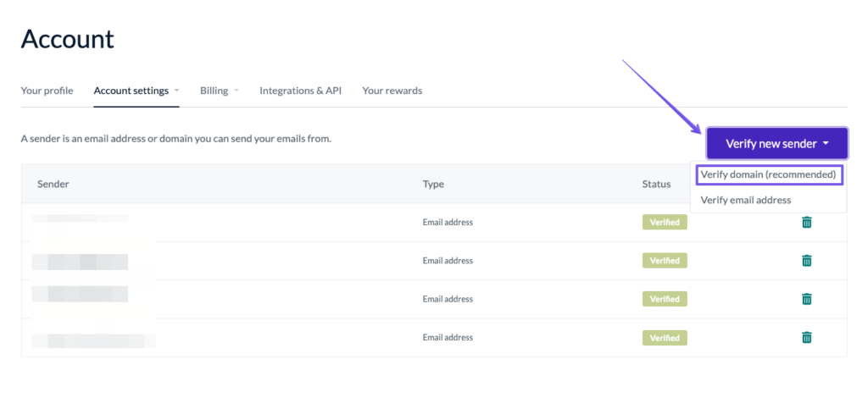Click the Verified badge in first row

click(x=665, y=222)
